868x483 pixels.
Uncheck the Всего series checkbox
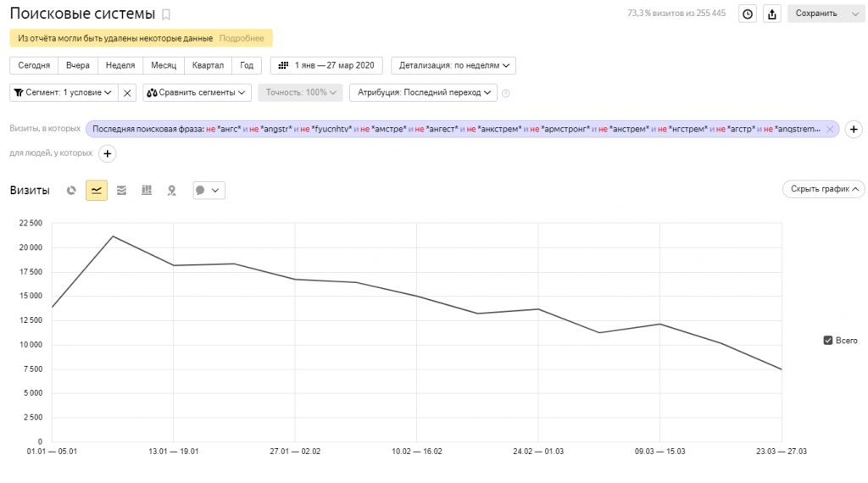[828, 340]
